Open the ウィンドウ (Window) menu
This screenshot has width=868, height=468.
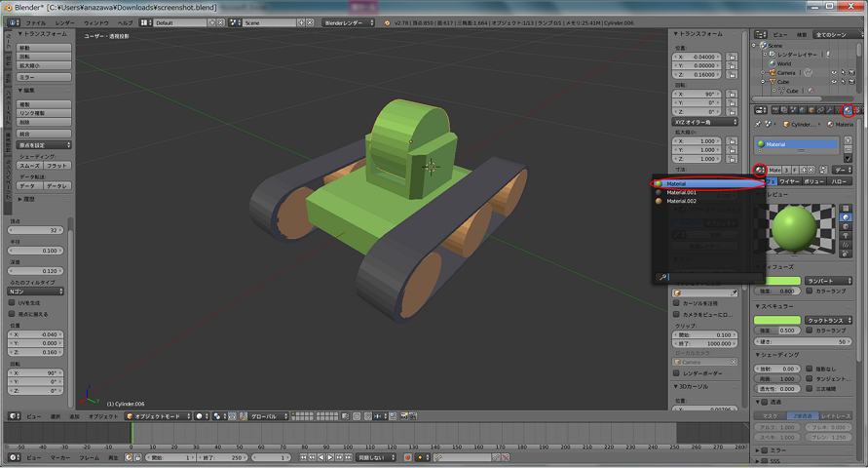click(95, 21)
